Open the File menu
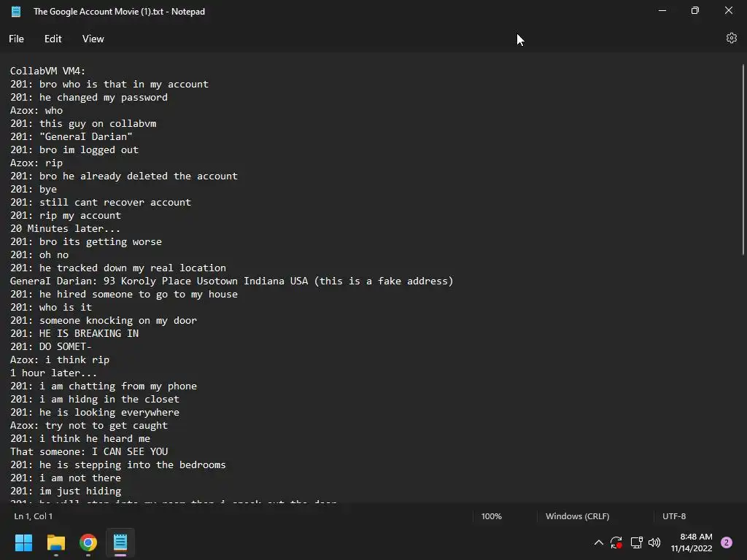 click(x=16, y=39)
